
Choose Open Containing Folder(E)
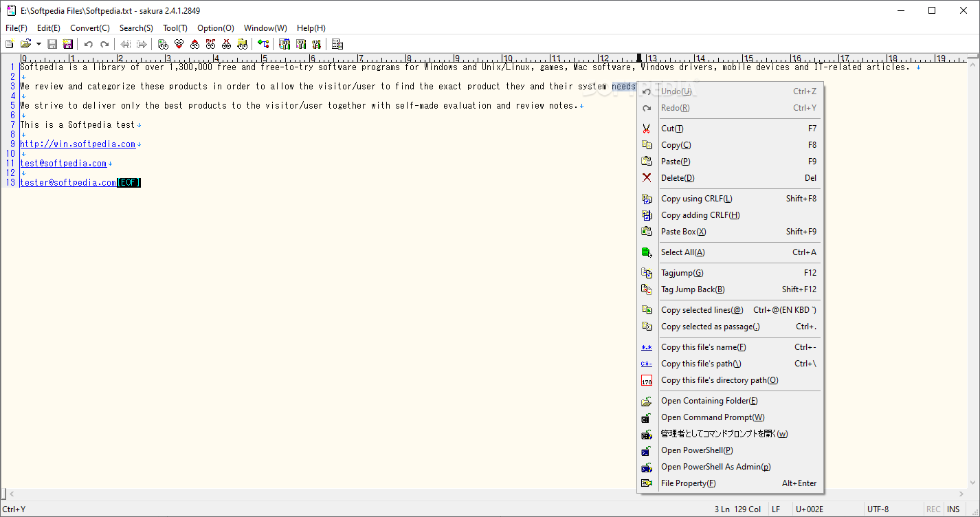click(x=730, y=401)
